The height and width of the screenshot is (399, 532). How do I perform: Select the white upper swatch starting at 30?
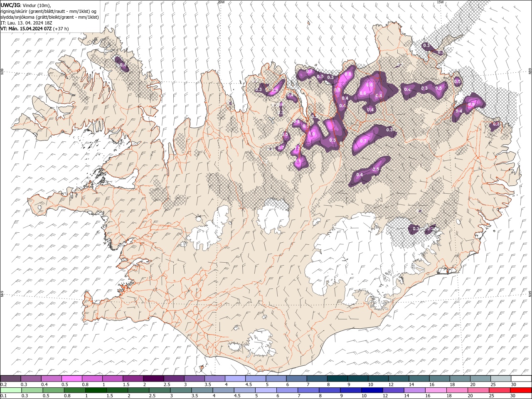point(521,379)
